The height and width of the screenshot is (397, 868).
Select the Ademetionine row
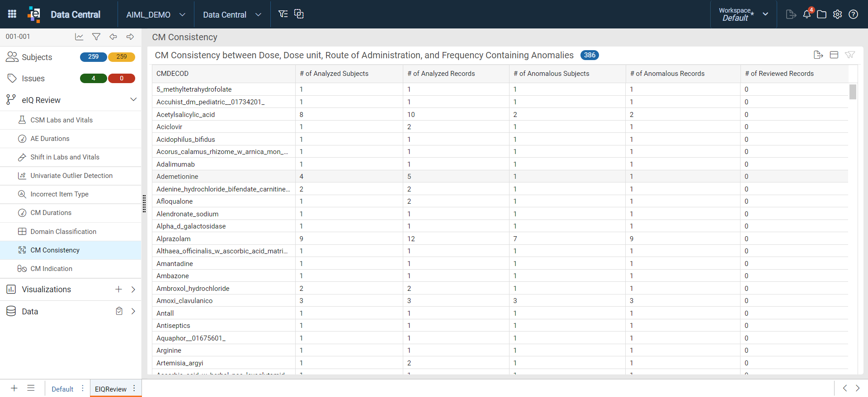pyautogui.click(x=500, y=177)
